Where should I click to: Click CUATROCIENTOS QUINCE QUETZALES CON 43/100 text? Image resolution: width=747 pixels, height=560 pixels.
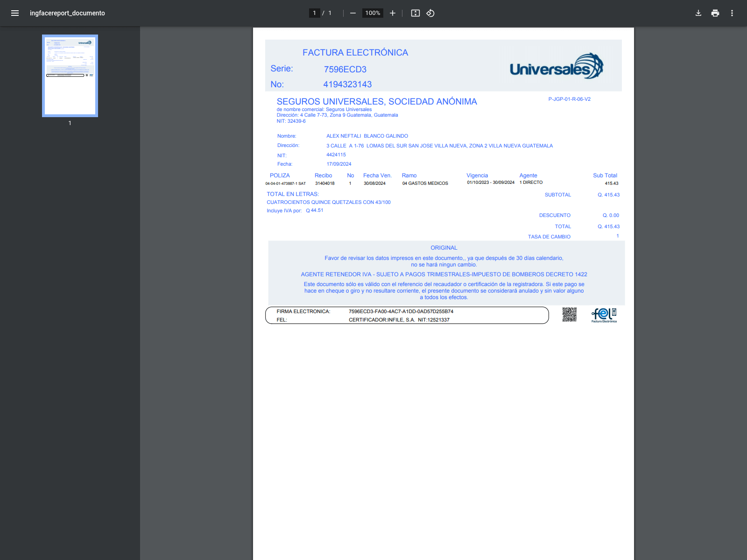tap(329, 203)
